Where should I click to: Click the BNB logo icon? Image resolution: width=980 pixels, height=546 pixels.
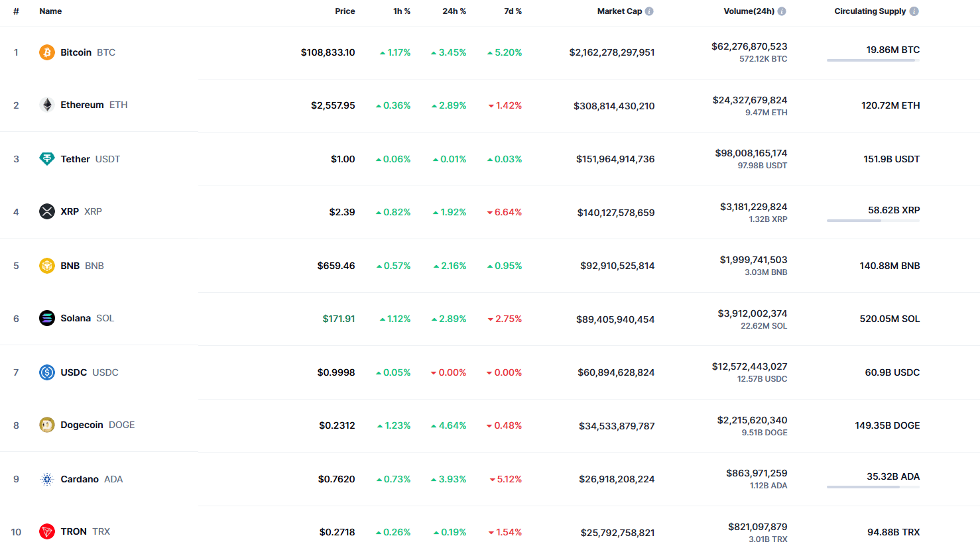46,266
